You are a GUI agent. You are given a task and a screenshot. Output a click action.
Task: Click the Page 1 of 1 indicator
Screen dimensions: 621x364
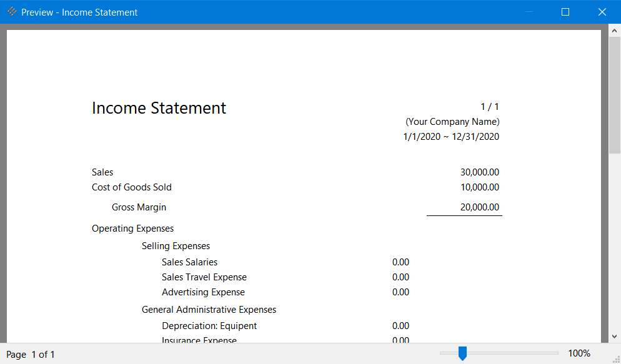pos(31,355)
